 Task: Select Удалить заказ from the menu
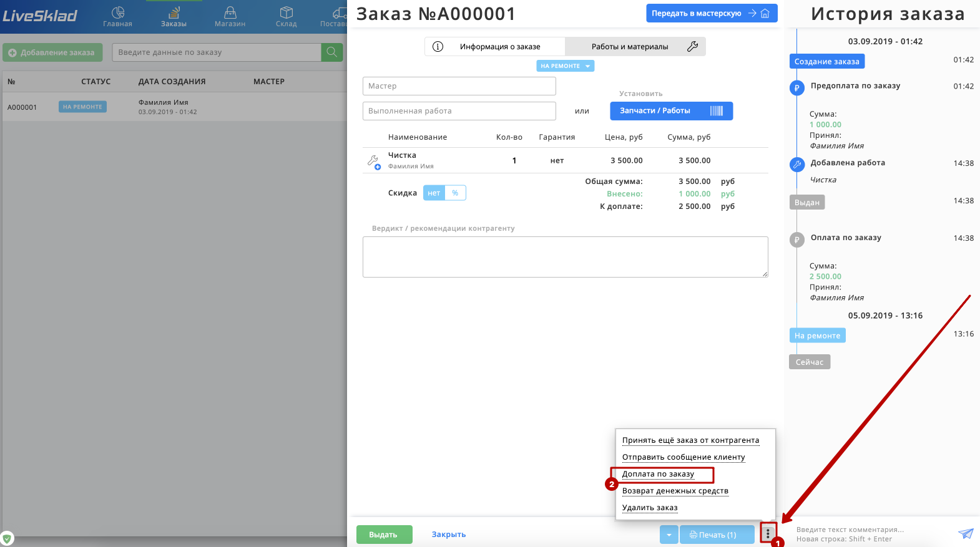click(x=649, y=508)
